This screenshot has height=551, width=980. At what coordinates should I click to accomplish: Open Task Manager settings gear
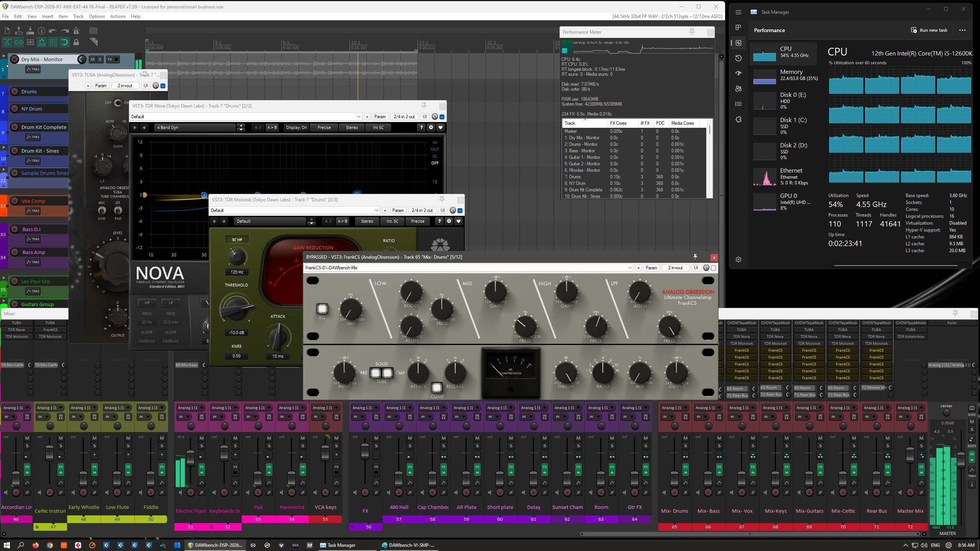pyautogui.click(x=738, y=259)
